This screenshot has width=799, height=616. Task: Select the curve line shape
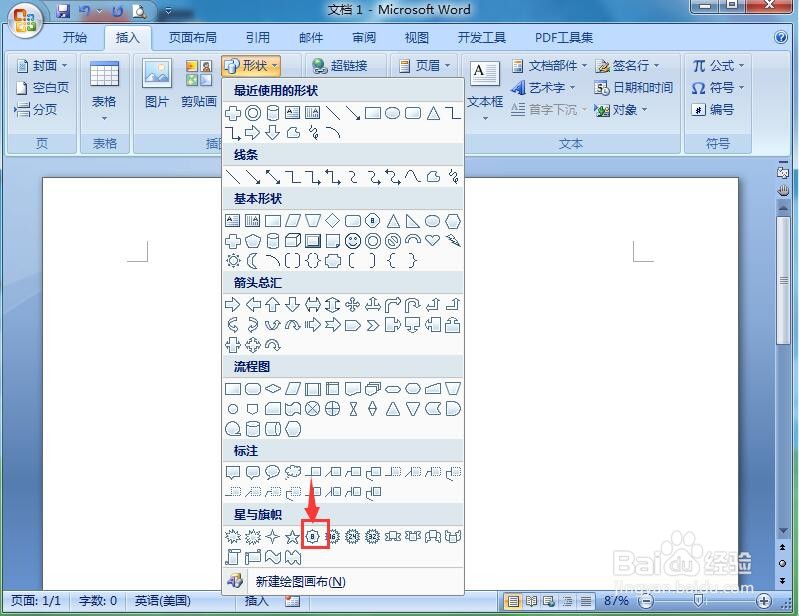point(412,177)
